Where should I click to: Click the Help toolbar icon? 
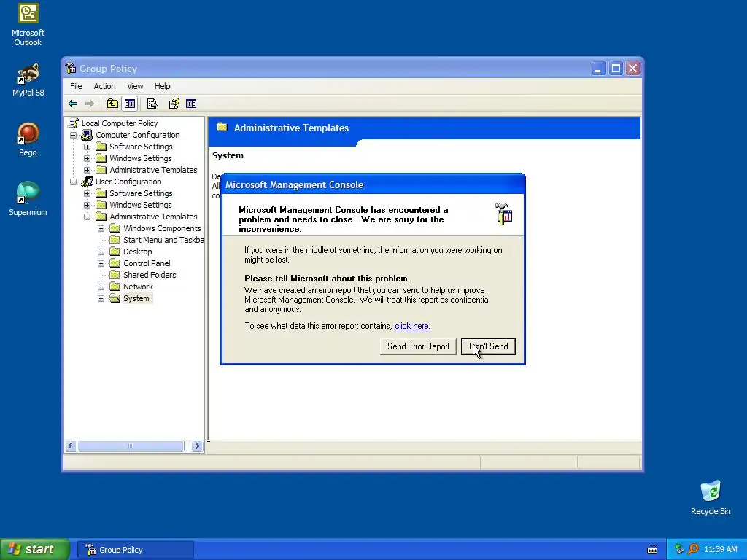(174, 104)
